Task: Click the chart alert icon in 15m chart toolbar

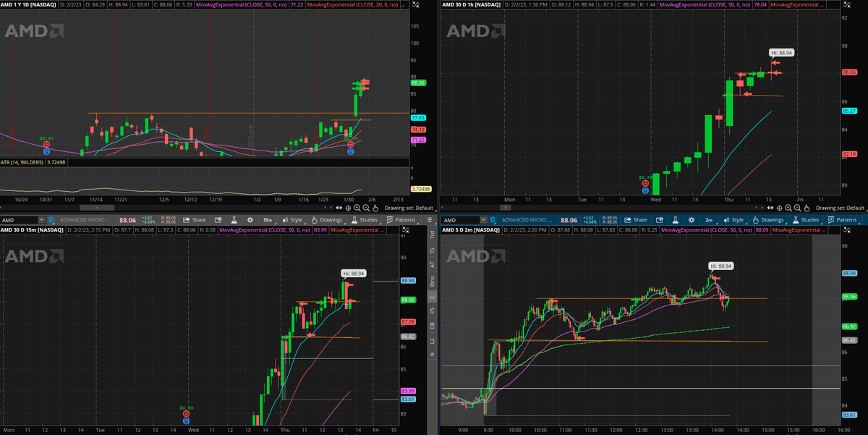Action: 218,220
